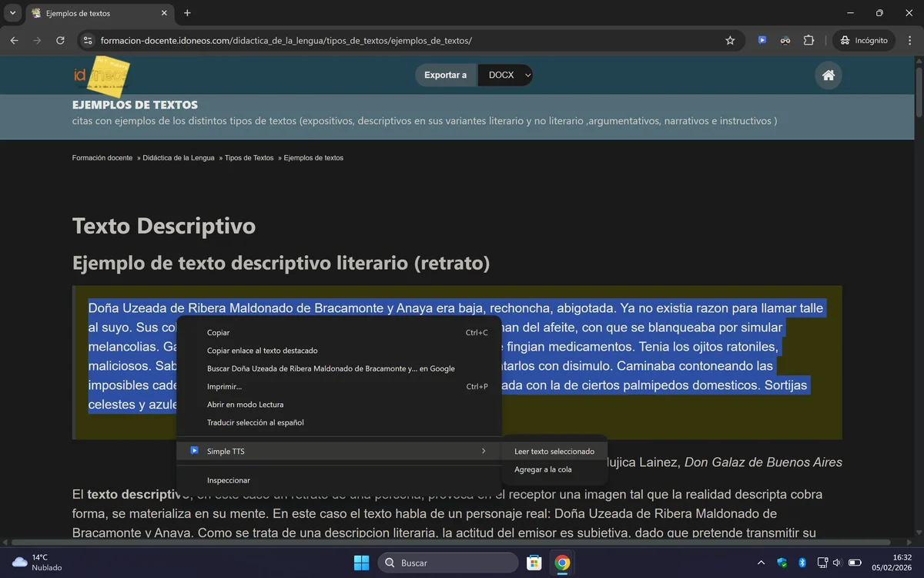Mute system volume via speaker icon
This screenshot has width=924, height=578.
click(x=838, y=563)
